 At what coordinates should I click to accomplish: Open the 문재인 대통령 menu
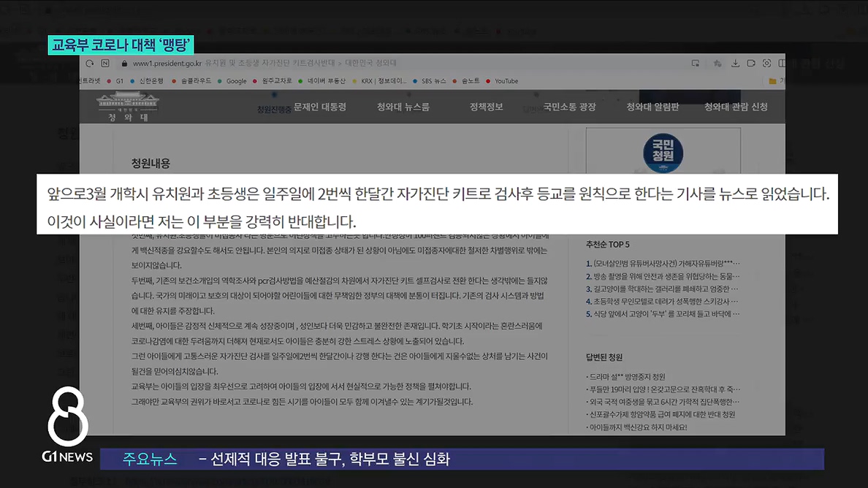tap(319, 107)
